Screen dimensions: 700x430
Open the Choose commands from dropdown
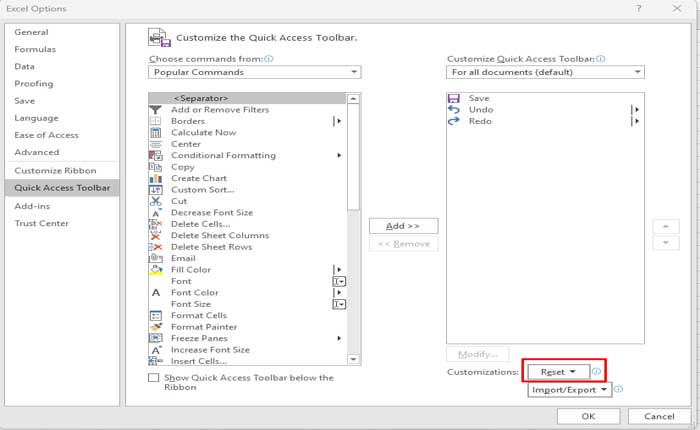tap(254, 73)
